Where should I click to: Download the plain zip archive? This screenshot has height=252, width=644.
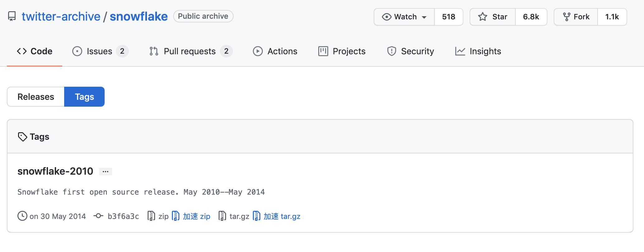pyautogui.click(x=163, y=216)
